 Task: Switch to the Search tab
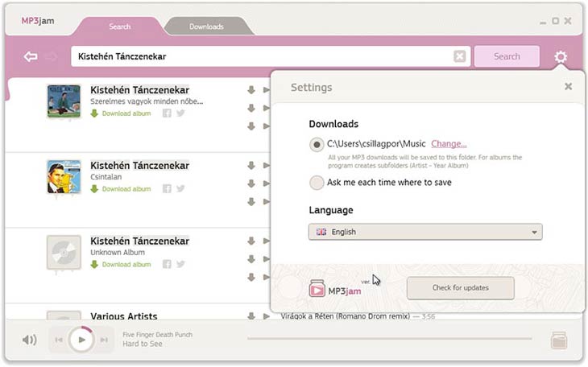point(119,27)
